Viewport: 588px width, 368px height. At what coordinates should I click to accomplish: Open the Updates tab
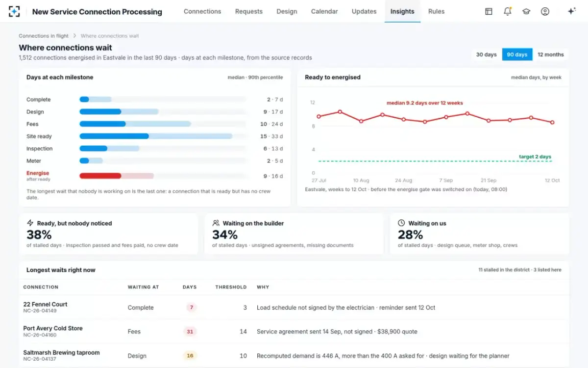click(x=364, y=11)
